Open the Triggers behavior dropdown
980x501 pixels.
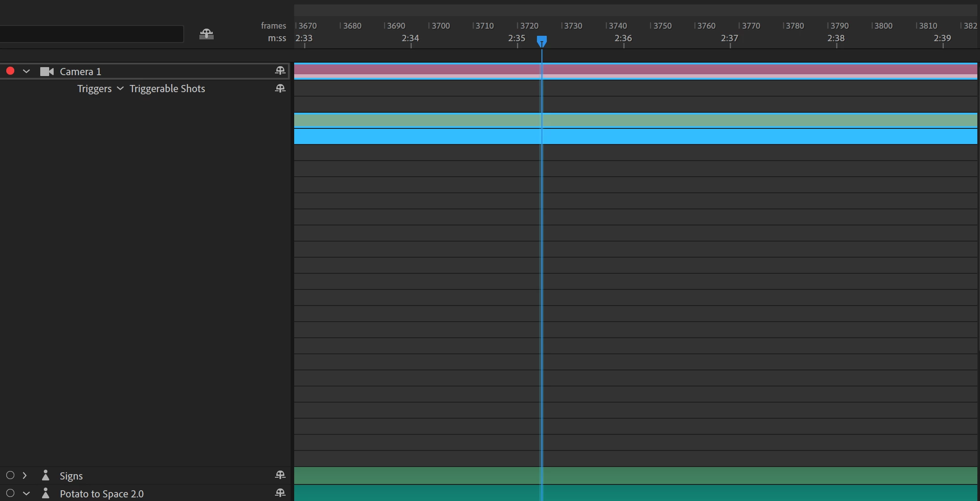coord(120,89)
